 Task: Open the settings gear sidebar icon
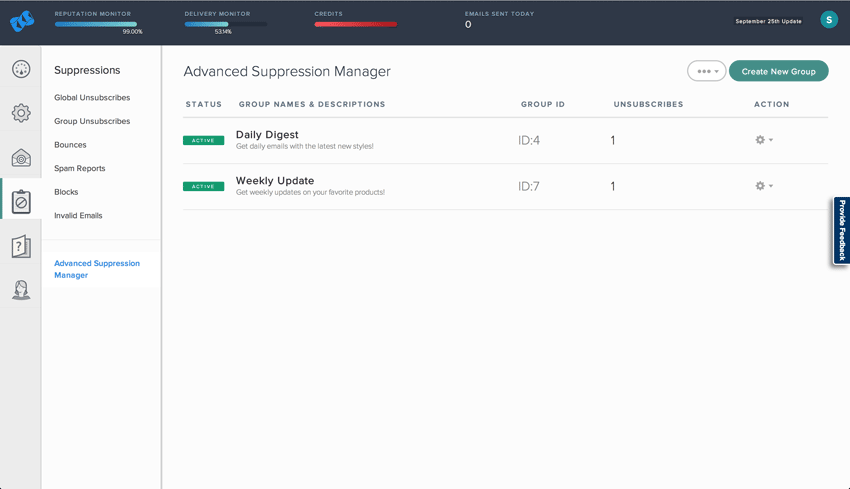click(x=21, y=113)
